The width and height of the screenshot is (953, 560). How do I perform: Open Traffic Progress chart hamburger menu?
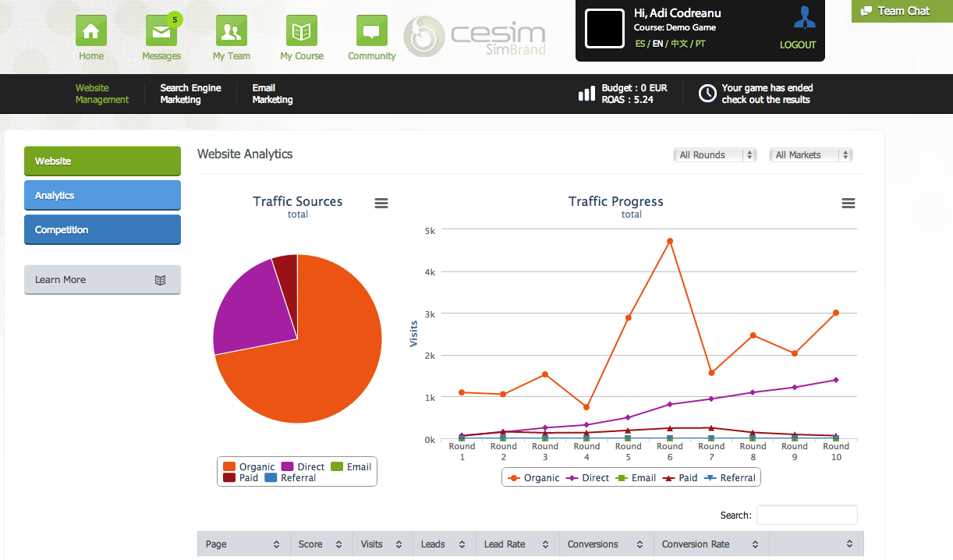848,204
